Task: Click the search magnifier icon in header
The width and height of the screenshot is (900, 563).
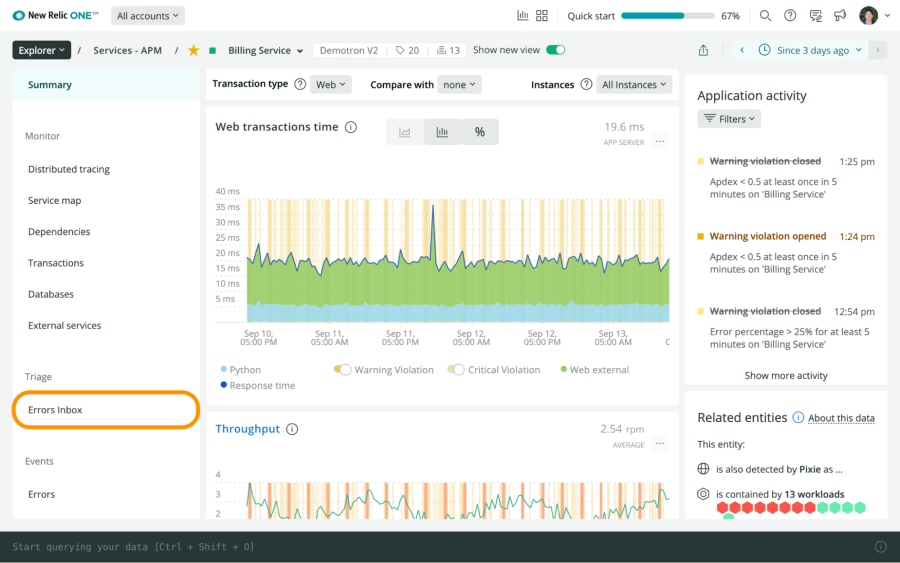Action: (x=765, y=16)
